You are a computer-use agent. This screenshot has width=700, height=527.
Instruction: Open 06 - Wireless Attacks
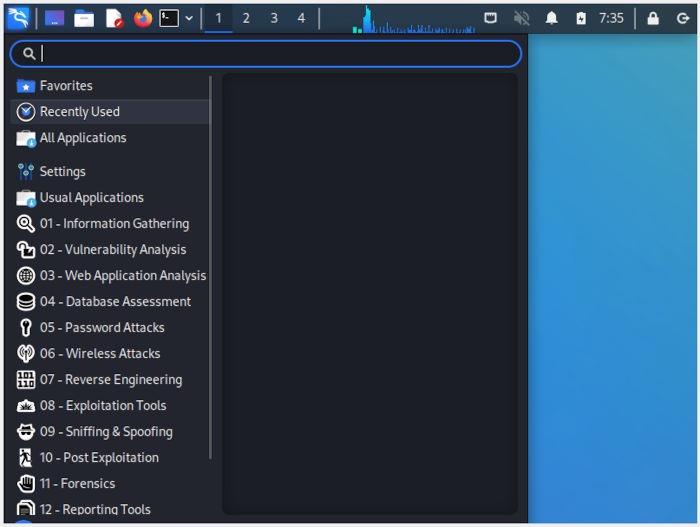click(110, 353)
